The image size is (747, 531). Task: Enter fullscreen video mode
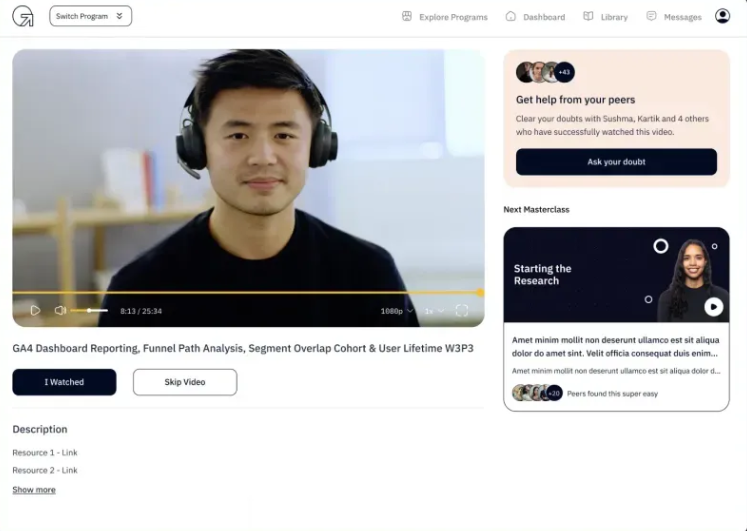[462, 311]
